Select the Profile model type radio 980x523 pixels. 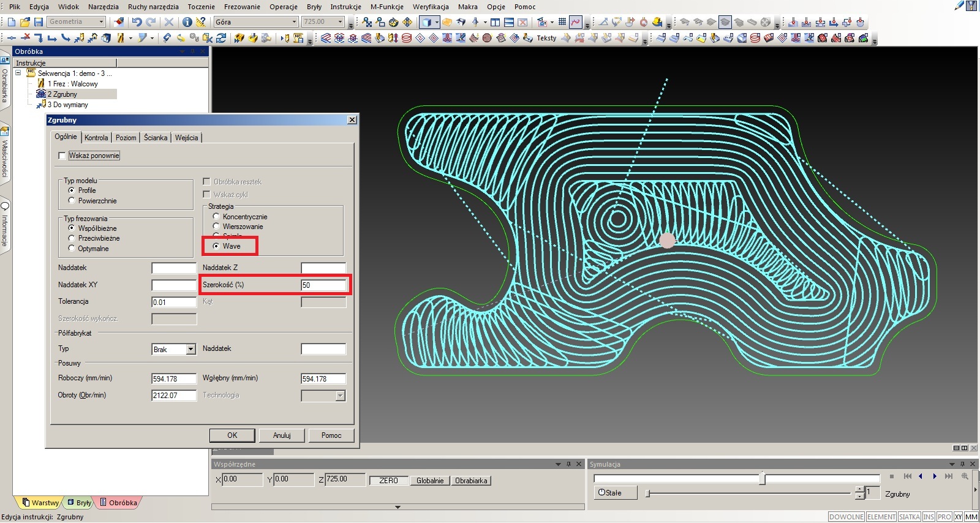72,190
